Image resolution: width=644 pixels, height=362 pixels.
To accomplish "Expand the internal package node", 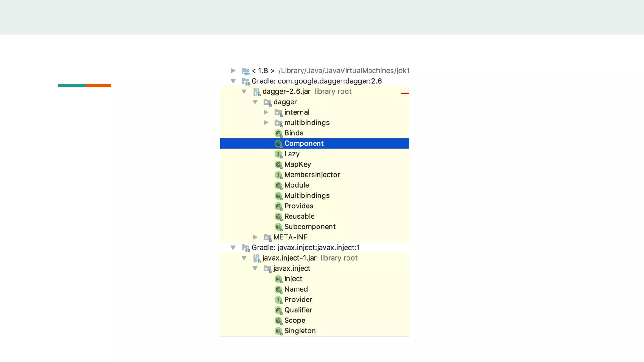I will tap(266, 112).
